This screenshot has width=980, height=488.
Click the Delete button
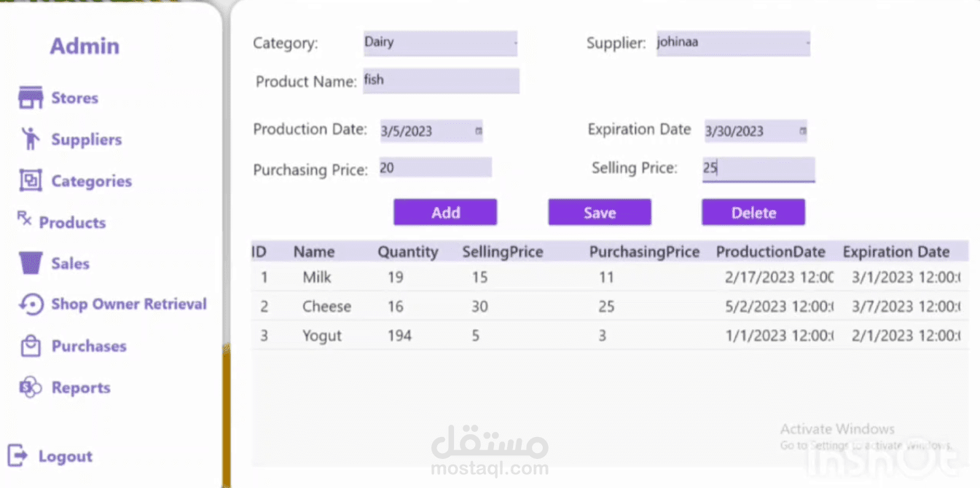pyautogui.click(x=753, y=213)
